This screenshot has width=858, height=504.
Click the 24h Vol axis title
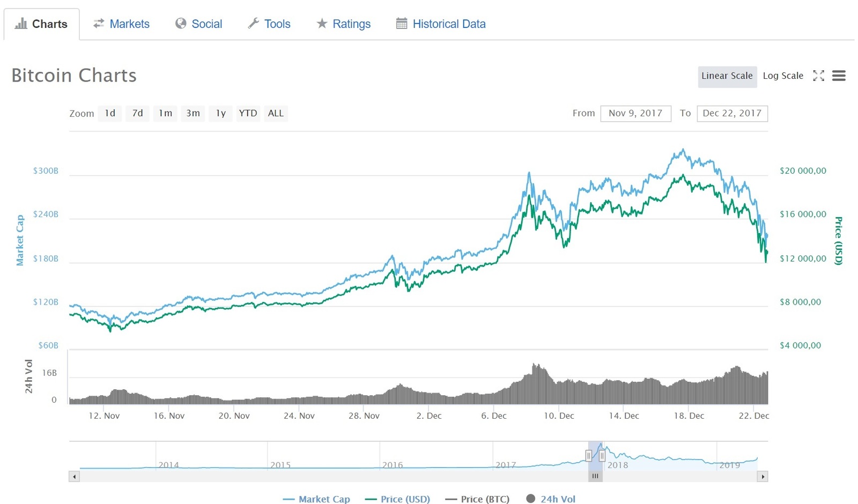coord(29,376)
